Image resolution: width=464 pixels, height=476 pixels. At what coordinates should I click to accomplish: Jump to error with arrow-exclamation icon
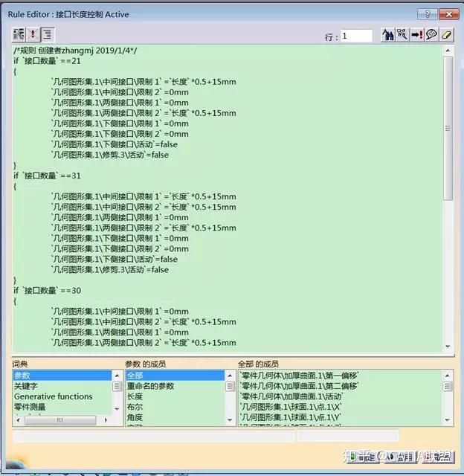coord(417,35)
